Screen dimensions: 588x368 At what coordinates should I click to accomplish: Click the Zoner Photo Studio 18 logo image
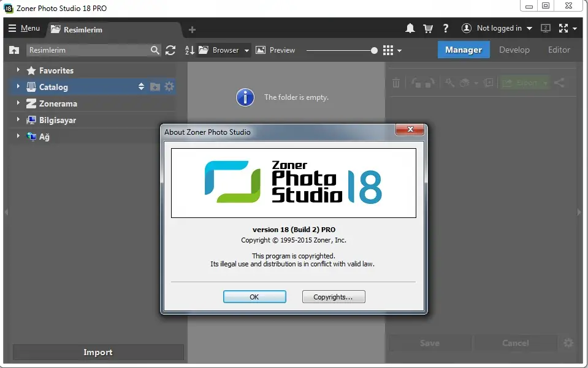293,182
